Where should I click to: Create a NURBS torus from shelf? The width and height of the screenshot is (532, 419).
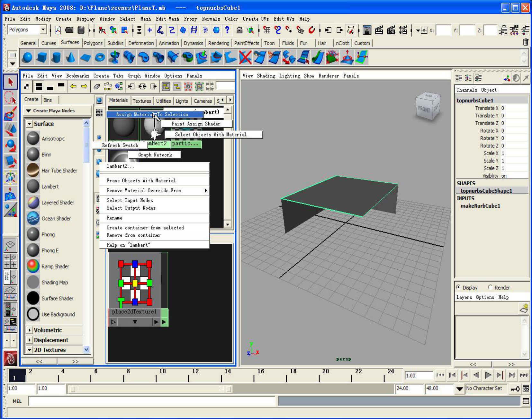click(100, 58)
